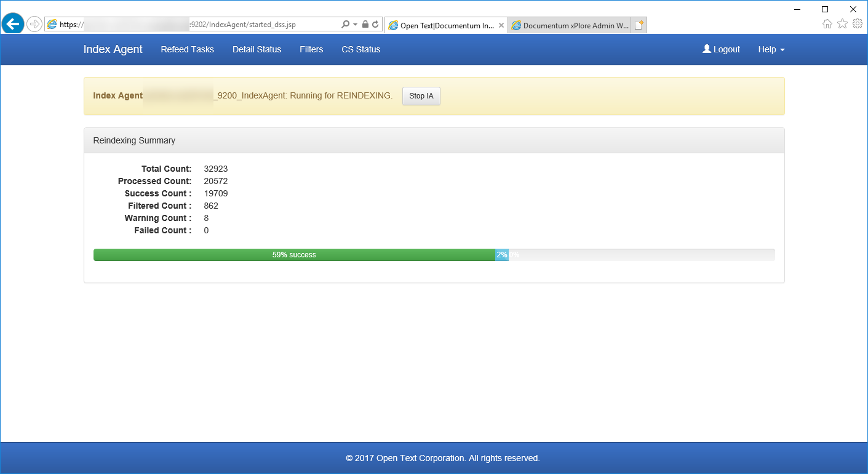Screen dimensions: 868x474
Task: Click the user icon beside Logout
Action: (707, 49)
